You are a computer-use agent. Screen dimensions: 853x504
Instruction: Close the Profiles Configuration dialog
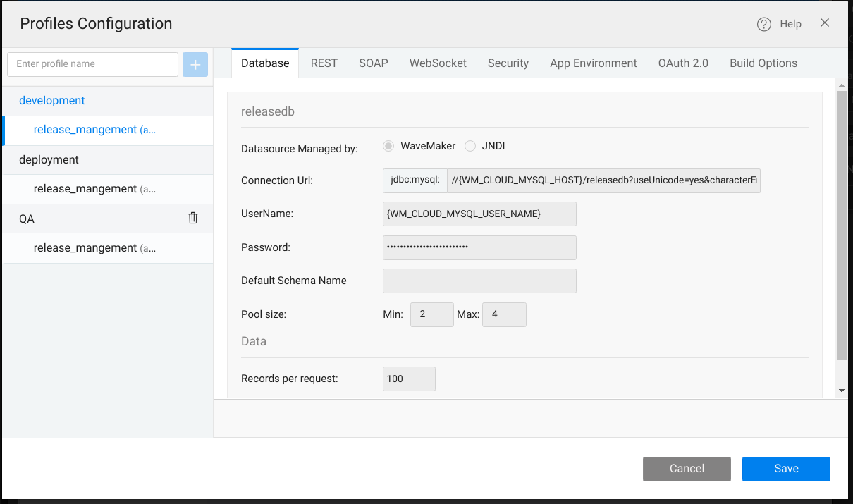[825, 22]
